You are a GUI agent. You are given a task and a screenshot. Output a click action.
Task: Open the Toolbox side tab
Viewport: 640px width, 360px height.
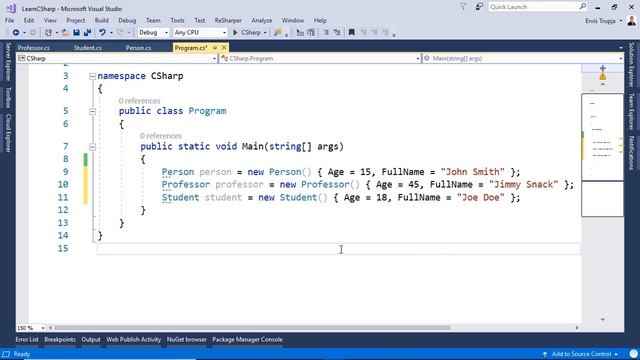(x=8, y=98)
